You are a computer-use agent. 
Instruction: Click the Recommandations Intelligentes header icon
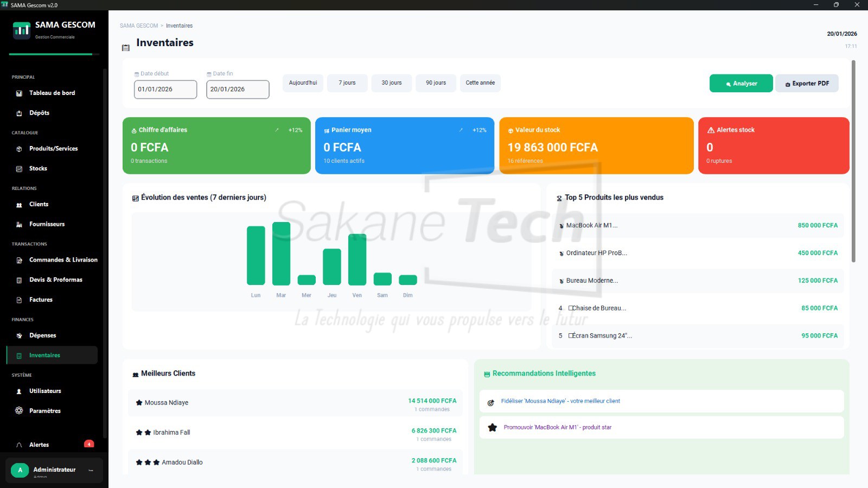click(x=487, y=374)
